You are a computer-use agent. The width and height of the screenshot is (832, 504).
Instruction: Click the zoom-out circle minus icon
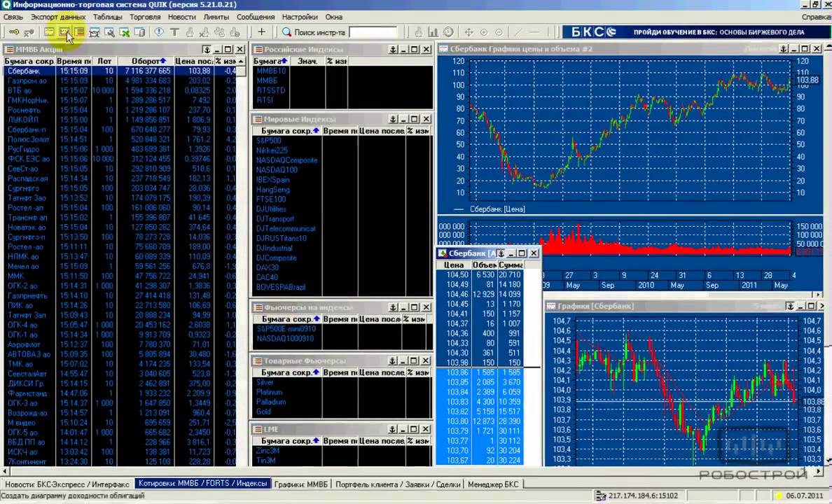[x=499, y=32]
